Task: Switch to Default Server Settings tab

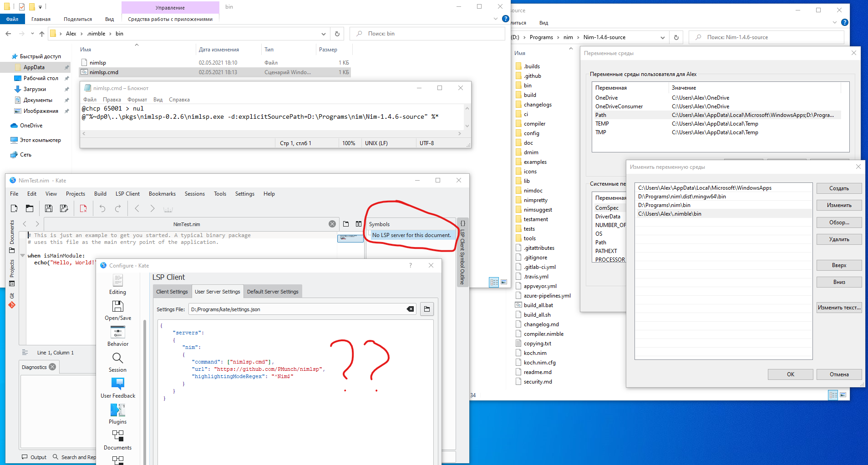Action: pyautogui.click(x=273, y=292)
